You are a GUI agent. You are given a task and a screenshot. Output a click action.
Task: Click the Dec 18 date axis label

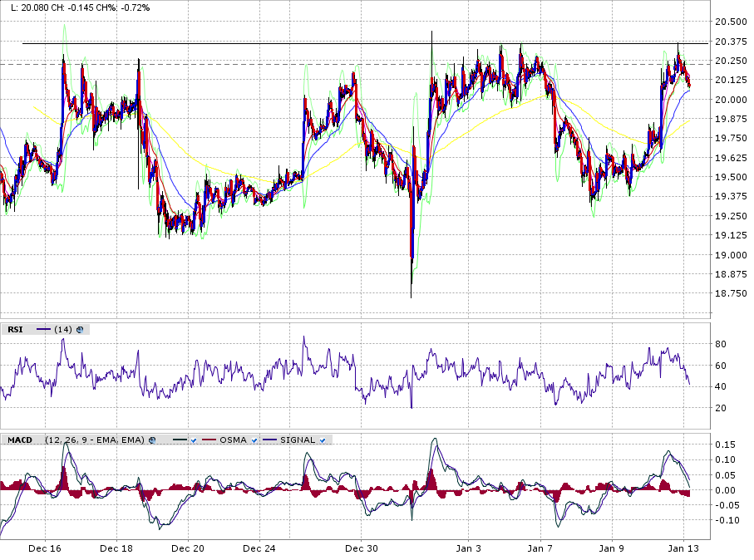tap(116, 548)
